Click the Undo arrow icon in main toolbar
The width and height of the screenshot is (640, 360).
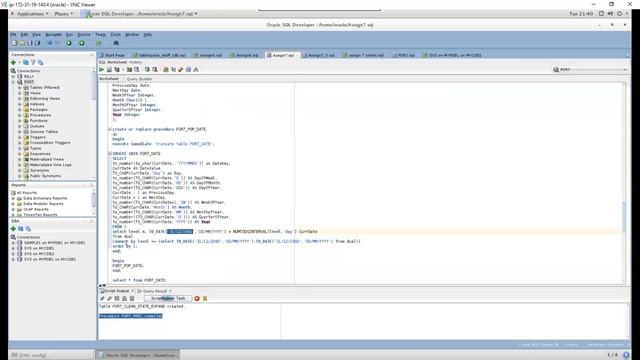coord(50,43)
